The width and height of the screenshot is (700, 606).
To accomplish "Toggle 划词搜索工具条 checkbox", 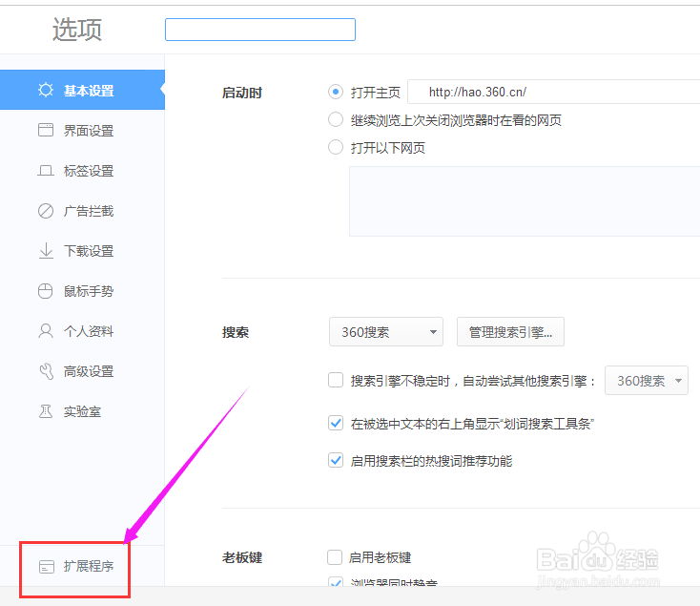I will point(336,423).
